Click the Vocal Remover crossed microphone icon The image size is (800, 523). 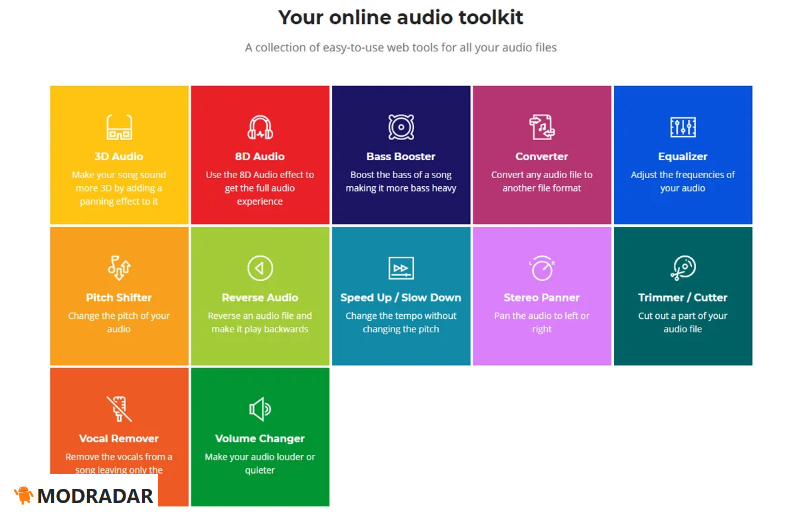click(x=119, y=409)
